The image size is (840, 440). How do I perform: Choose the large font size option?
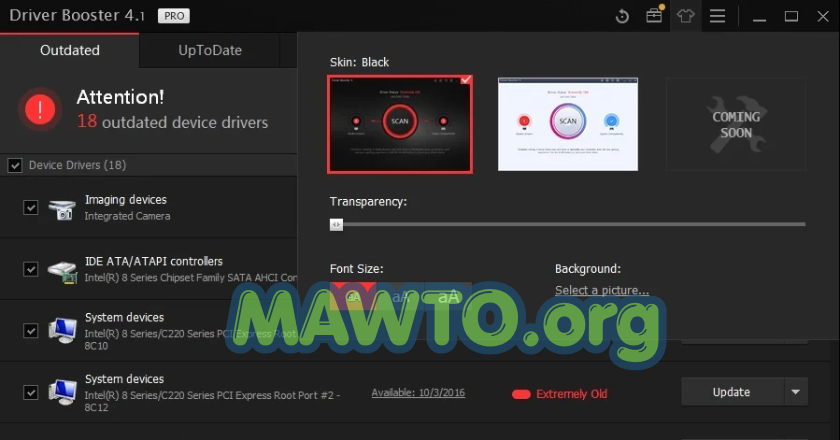(x=448, y=296)
